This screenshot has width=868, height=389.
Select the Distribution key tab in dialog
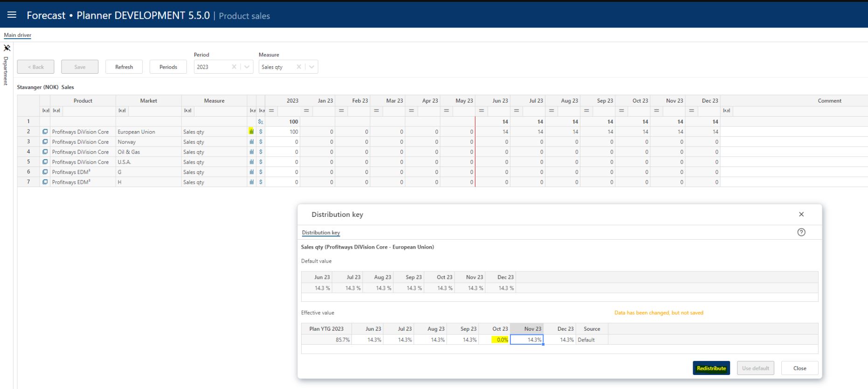[321, 232]
